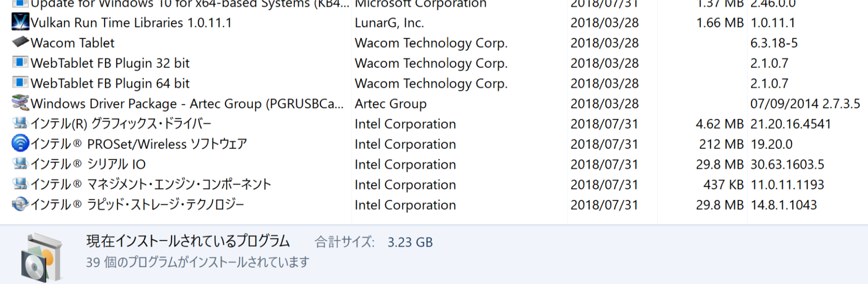Image resolution: width=868 pixels, height=284 pixels.
Task: Click the ラピッド・ストレージ・テクノロジー icon
Action: click(20, 204)
